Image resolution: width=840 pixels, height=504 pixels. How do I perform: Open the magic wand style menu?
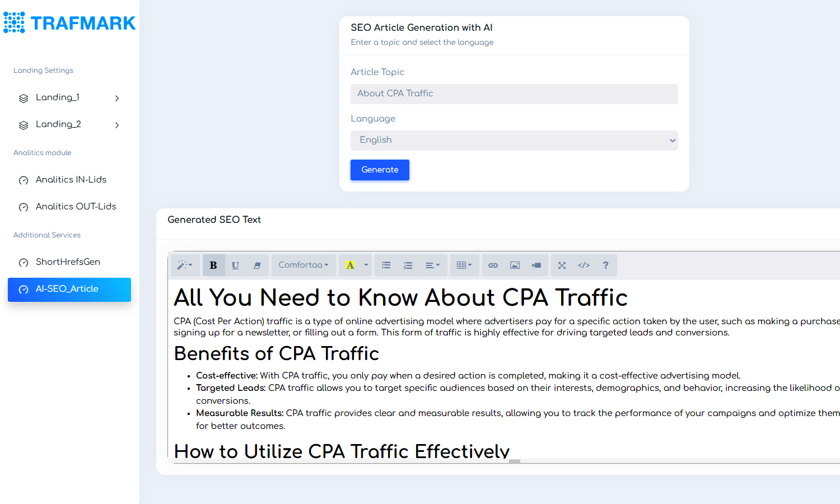[x=185, y=265]
